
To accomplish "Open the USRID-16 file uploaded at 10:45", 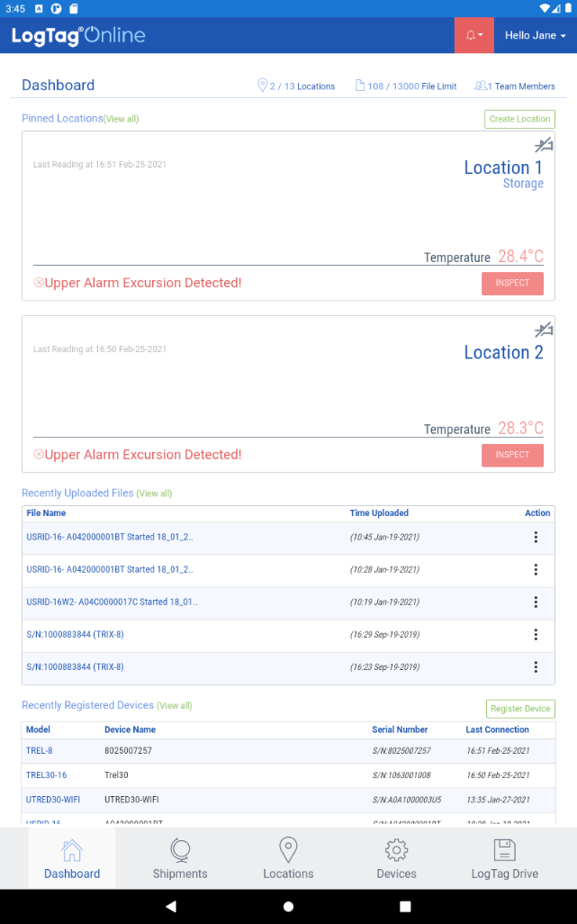I will click(x=110, y=537).
